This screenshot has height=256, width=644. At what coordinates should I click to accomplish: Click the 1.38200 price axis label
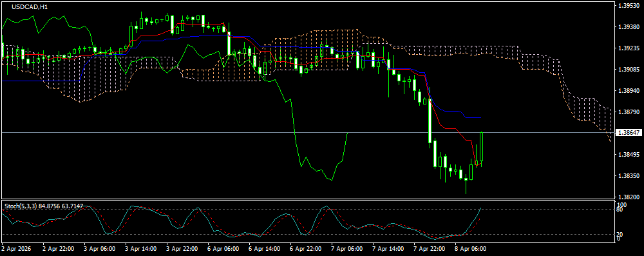point(628,197)
